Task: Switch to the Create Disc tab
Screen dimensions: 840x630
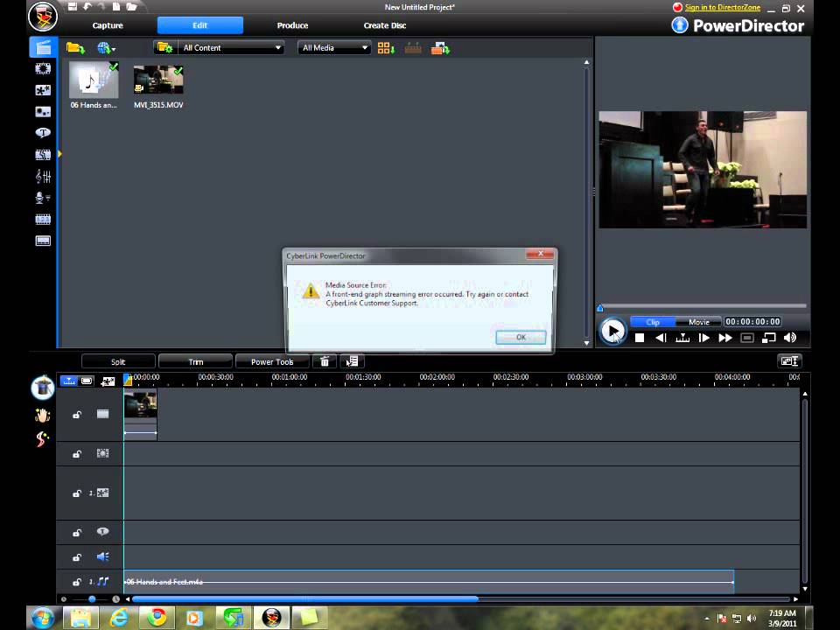Action: (x=385, y=25)
